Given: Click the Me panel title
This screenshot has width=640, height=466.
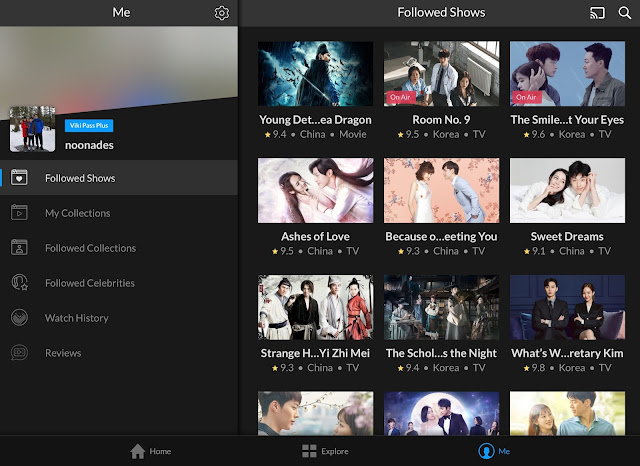Looking at the screenshot, I should [121, 13].
